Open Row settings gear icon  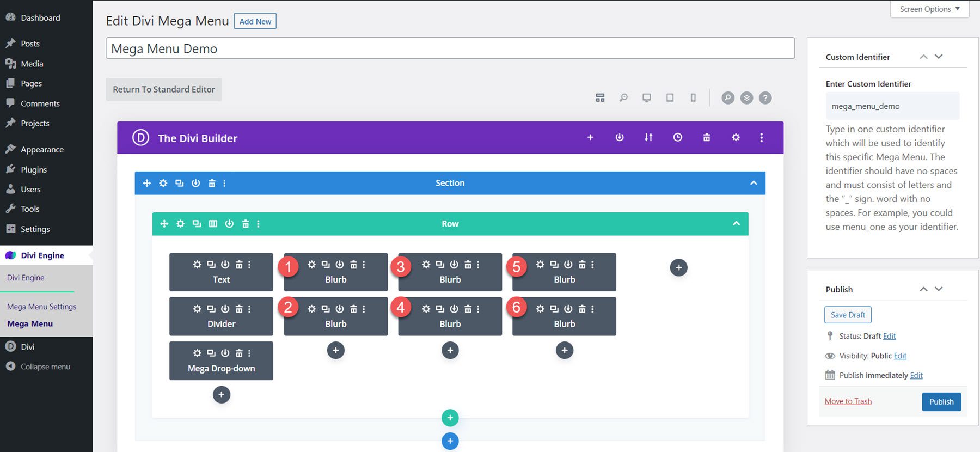180,224
